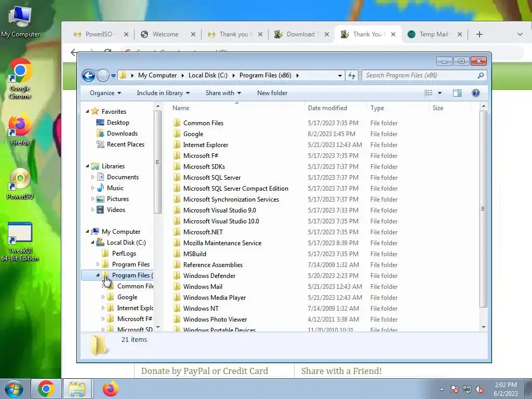Sort by the Date modified column header
The image size is (532, 399).
point(327,108)
